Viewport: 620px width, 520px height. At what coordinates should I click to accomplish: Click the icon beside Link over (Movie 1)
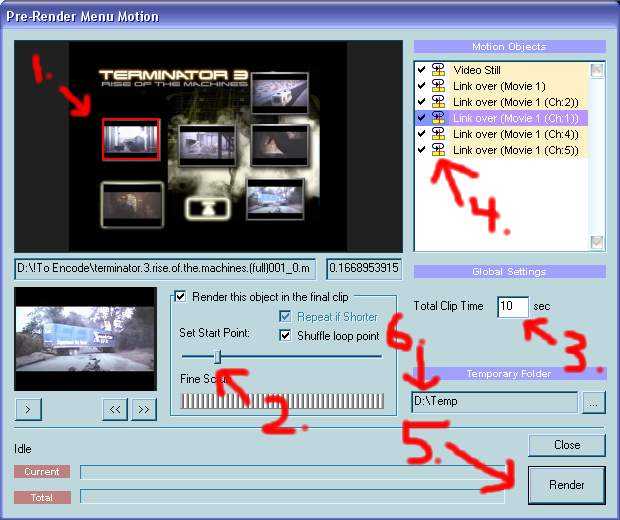[x=438, y=86]
